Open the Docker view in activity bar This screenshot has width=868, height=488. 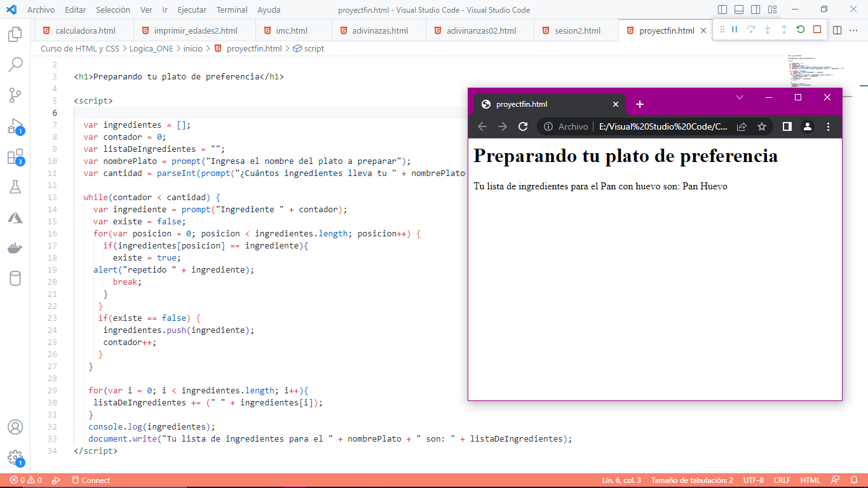[x=15, y=248]
